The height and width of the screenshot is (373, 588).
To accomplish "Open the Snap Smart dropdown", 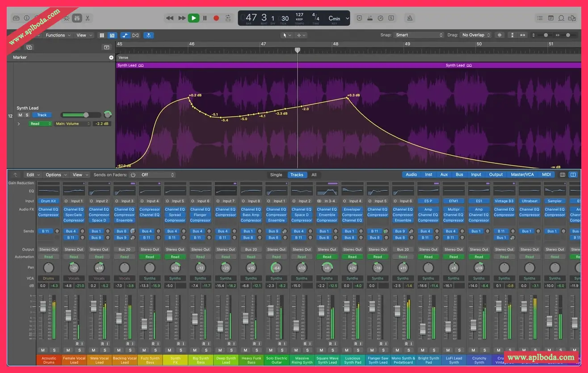I will tap(419, 35).
